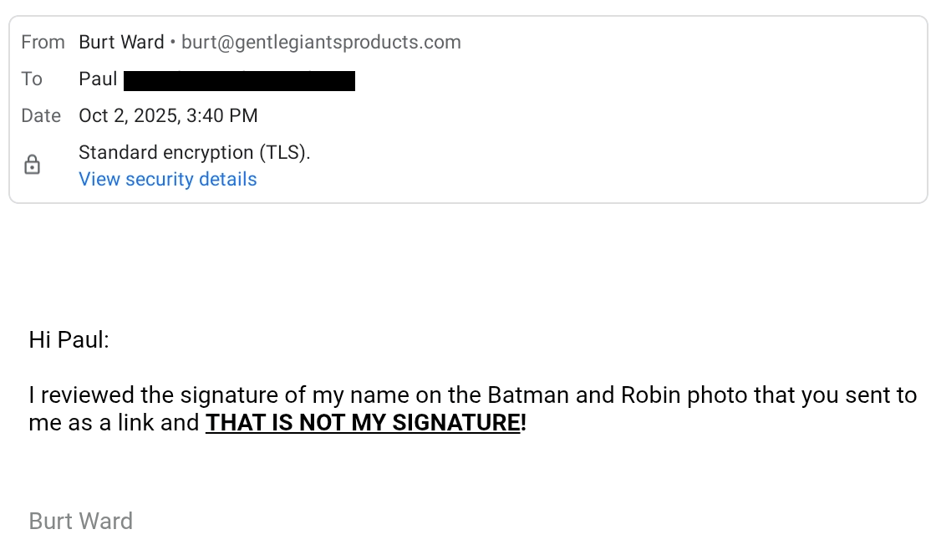Click the Date label
Viewport: 936px width, 560px height.
click(x=41, y=115)
